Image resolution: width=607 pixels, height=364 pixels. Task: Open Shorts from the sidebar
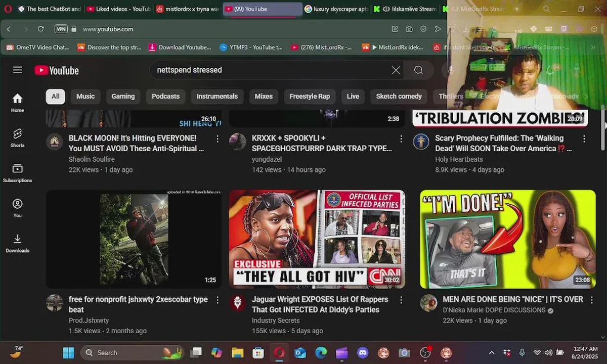click(x=18, y=138)
